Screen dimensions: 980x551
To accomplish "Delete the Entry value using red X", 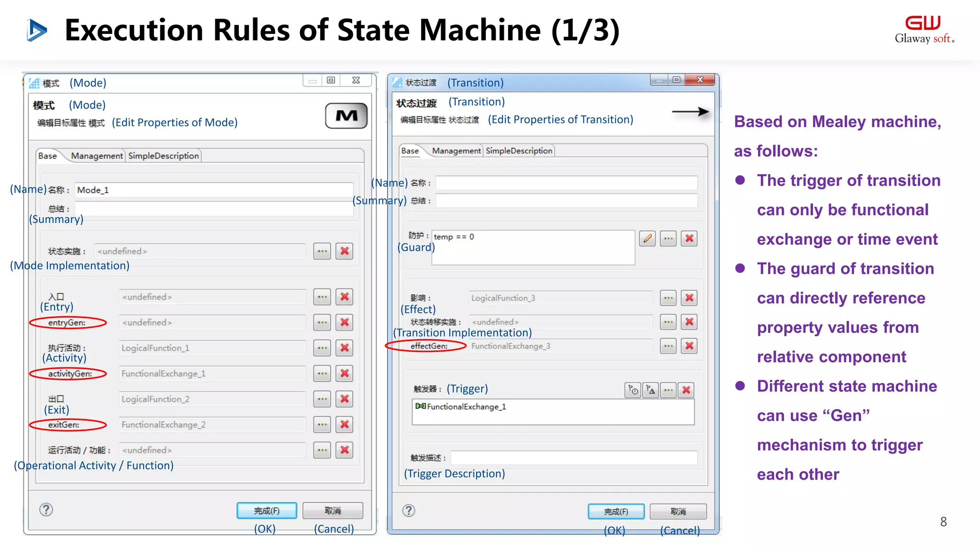I will coord(345,297).
